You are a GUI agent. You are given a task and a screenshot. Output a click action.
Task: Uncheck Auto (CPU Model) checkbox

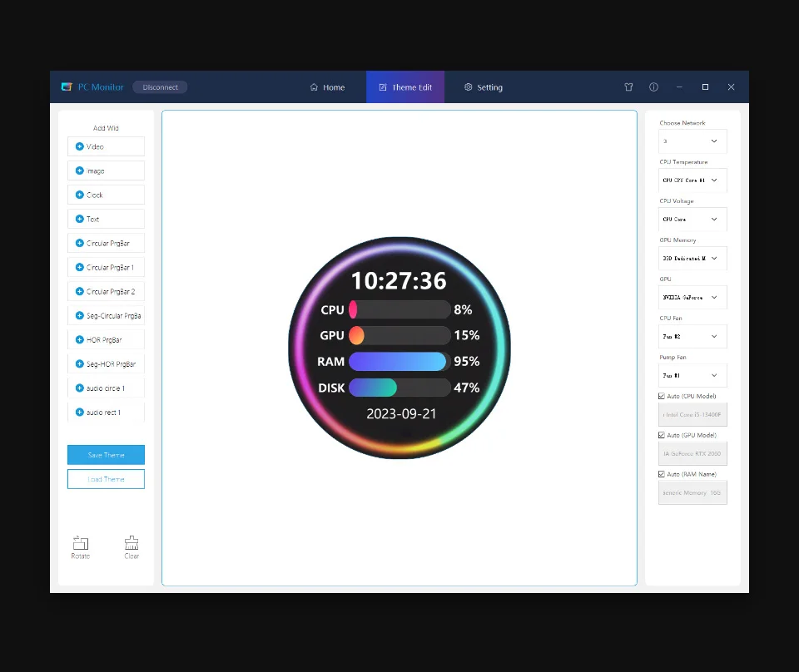[662, 396]
